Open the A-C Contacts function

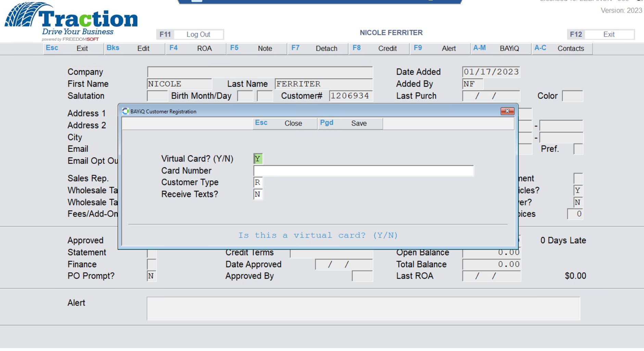click(562, 48)
